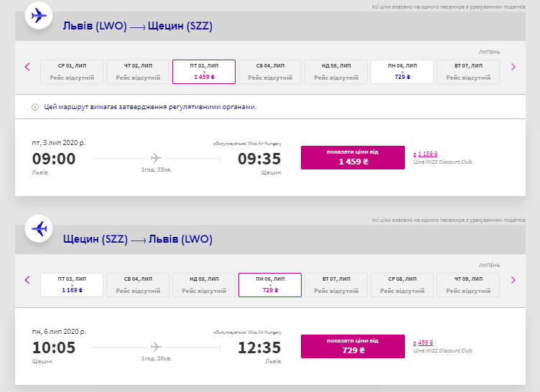This screenshot has width=540, height=392.
Task: Go to next dates for Львів–Щецин flight
Action: point(513,67)
